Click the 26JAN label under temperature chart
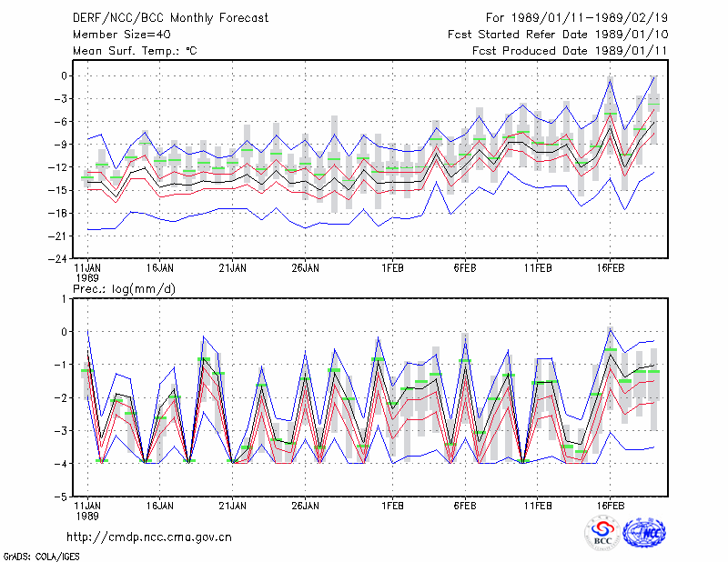The height and width of the screenshot is (562, 728). pos(305,268)
